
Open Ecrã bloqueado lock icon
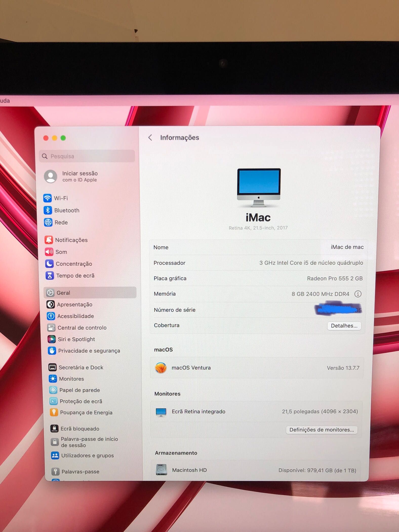coord(54,428)
